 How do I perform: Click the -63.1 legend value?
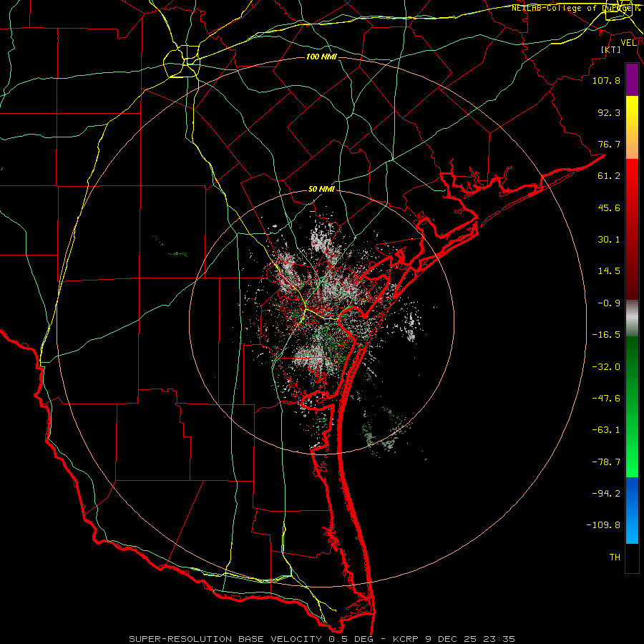(606, 430)
